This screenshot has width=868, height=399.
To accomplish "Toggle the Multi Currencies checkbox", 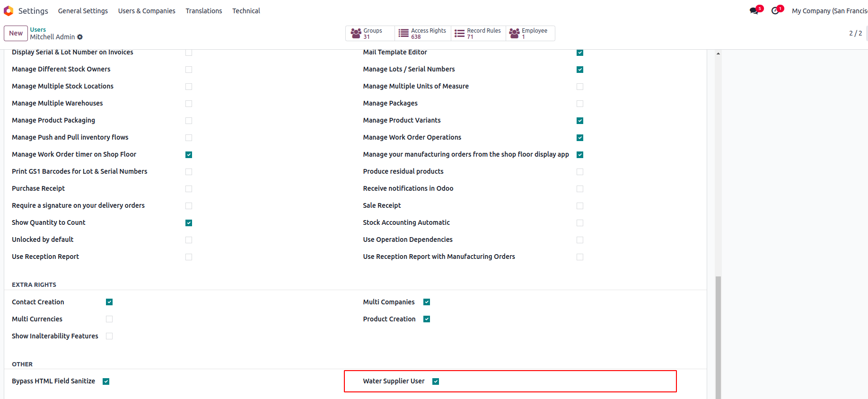I will coord(109,319).
